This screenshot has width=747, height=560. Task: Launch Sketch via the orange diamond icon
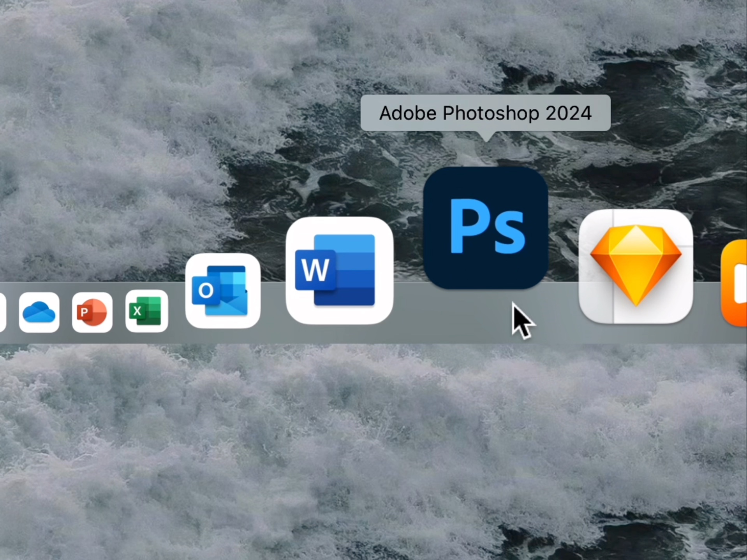tap(635, 266)
